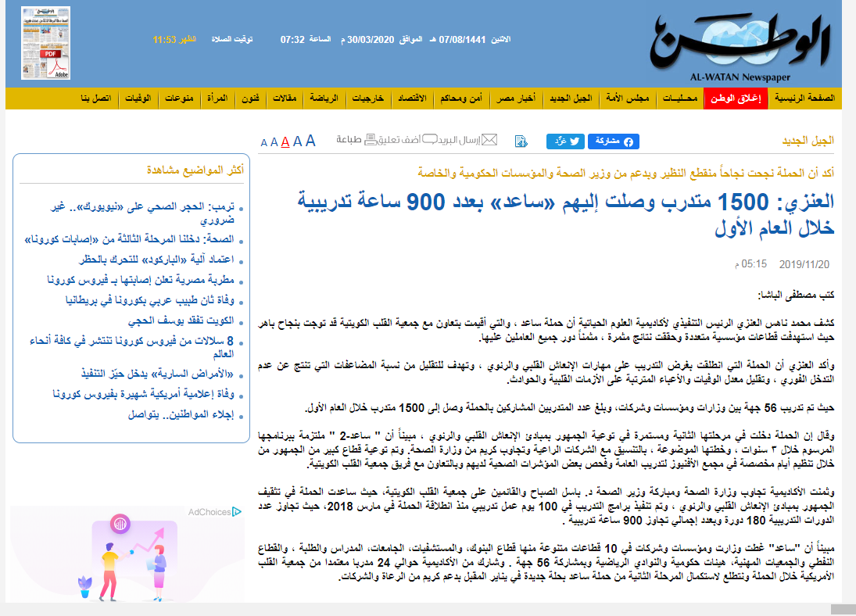This screenshot has height=616, width=856.
Task: Click the الجيل الجديد section heading link
Action: pos(808,141)
